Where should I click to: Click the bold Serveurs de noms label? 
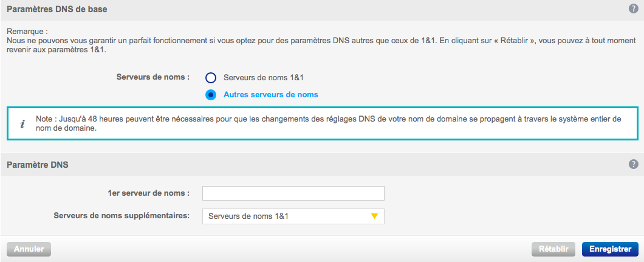(x=152, y=77)
